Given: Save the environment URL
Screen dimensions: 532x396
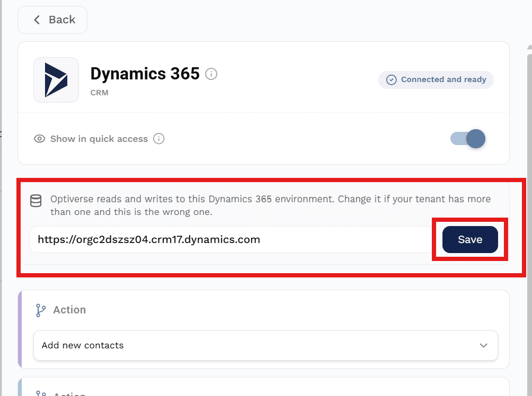Looking at the screenshot, I should [x=470, y=239].
